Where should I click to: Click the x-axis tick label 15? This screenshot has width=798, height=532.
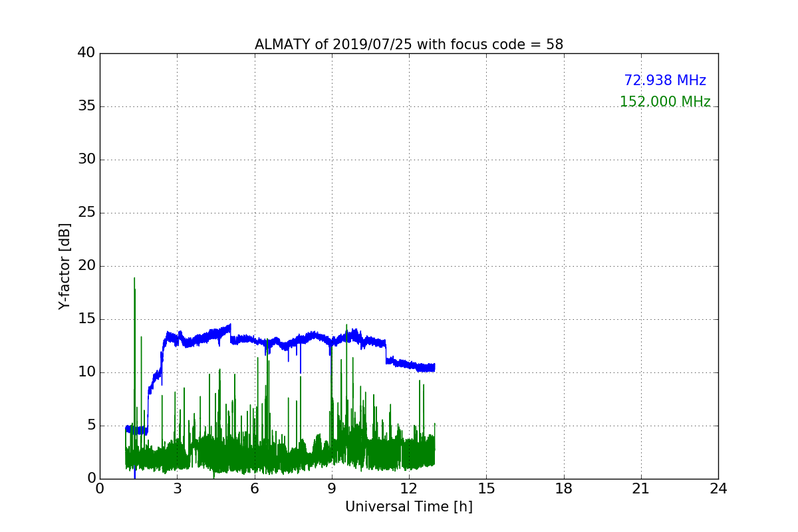pyautogui.click(x=486, y=489)
